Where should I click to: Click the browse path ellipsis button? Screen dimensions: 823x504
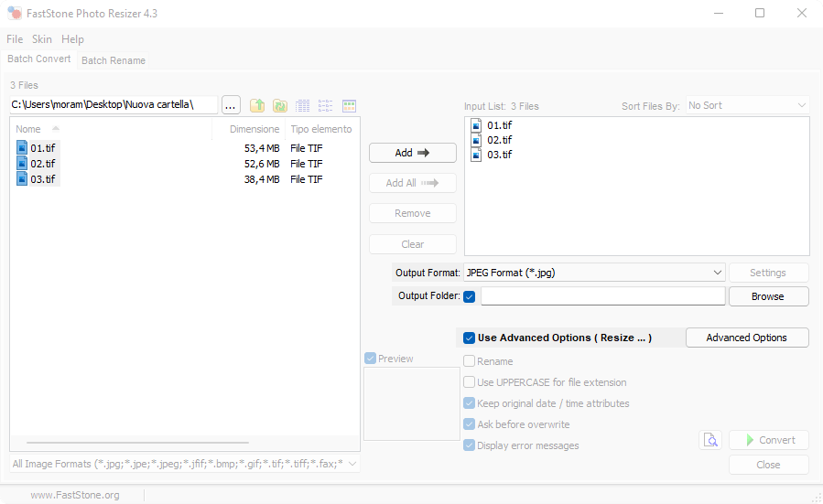pos(231,105)
